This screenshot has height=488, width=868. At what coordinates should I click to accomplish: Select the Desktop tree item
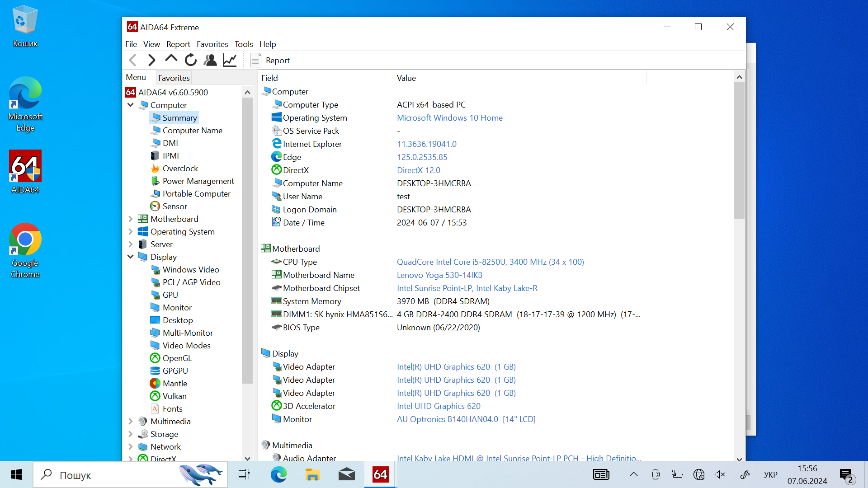(x=177, y=320)
